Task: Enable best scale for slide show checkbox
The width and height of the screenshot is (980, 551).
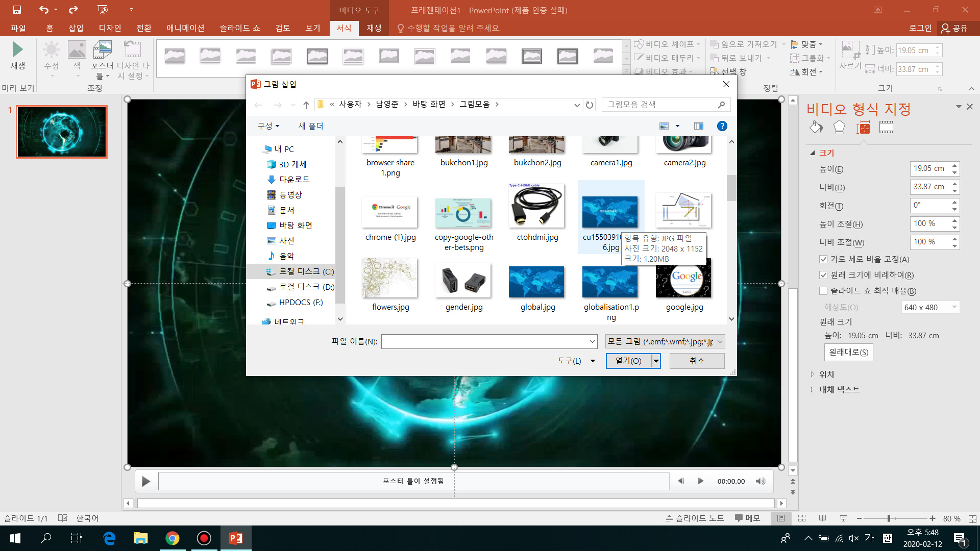Action: [x=823, y=291]
